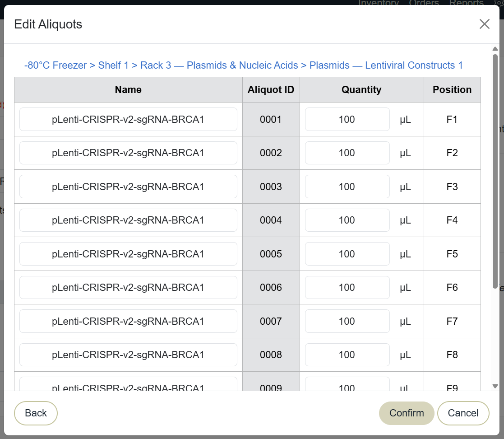The height and width of the screenshot is (439, 504).
Task: Click the scrollbar down arrow
Action: [x=495, y=386]
